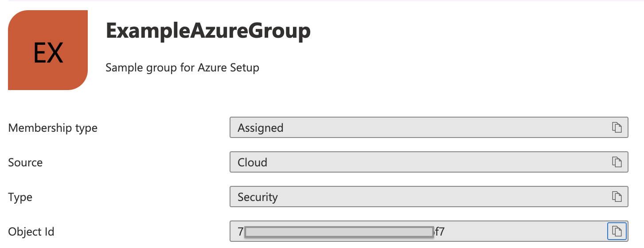
Task: Click the redacted gray Object Id block
Action: pyautogui.click(x=339, y=232)
